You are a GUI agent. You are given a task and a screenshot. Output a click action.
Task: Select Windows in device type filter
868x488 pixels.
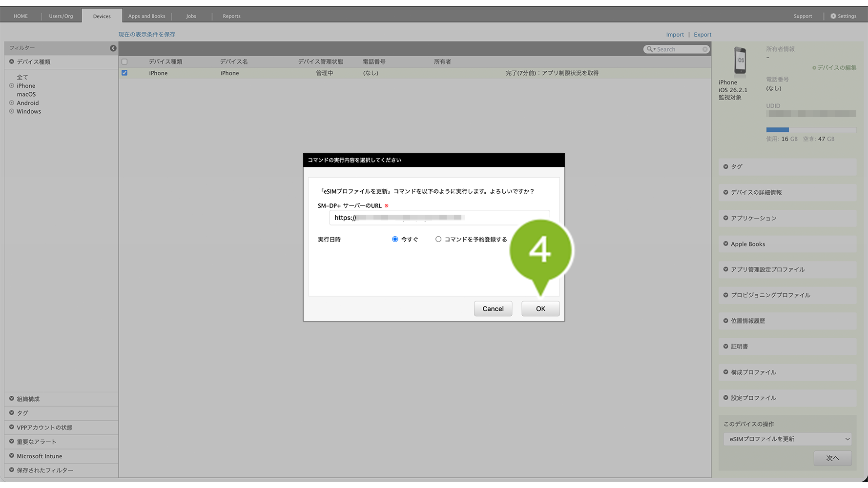[x=29, y=111]
